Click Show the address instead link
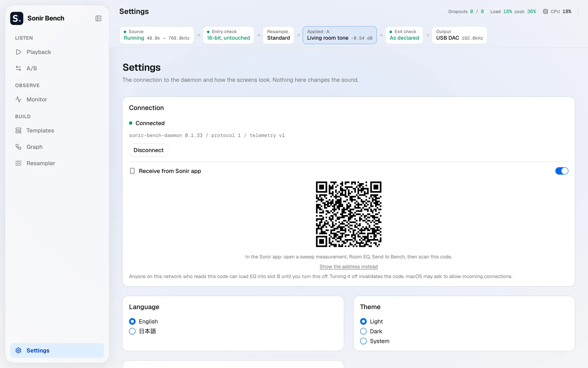Viewport: 588px width, 368px height. click(349, 266)
